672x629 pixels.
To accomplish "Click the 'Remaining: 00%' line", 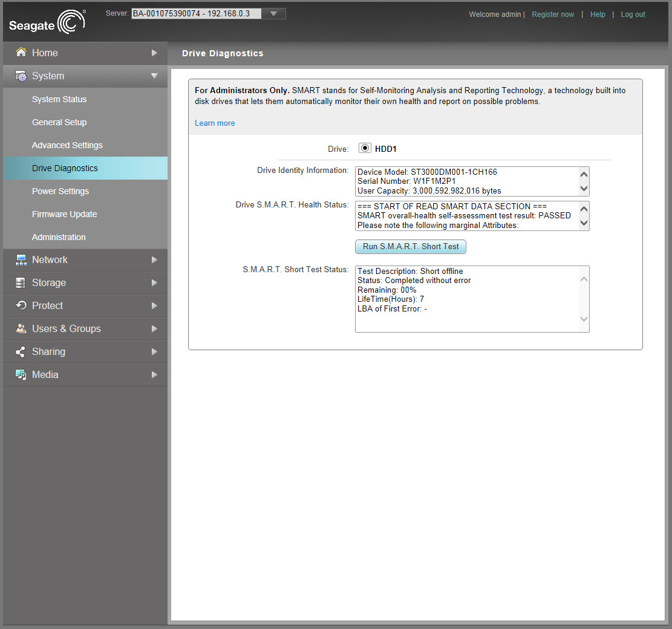I will point(387,290).
